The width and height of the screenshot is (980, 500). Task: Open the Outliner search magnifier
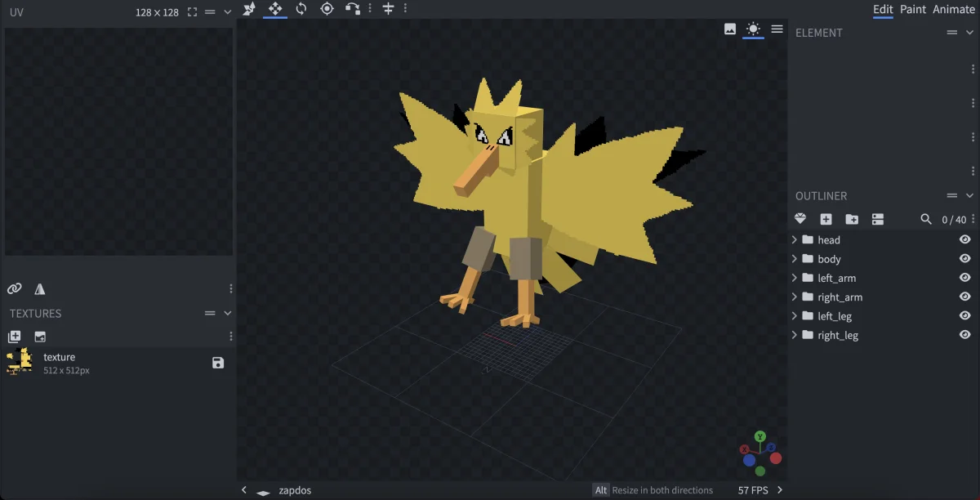coord(926,219)
